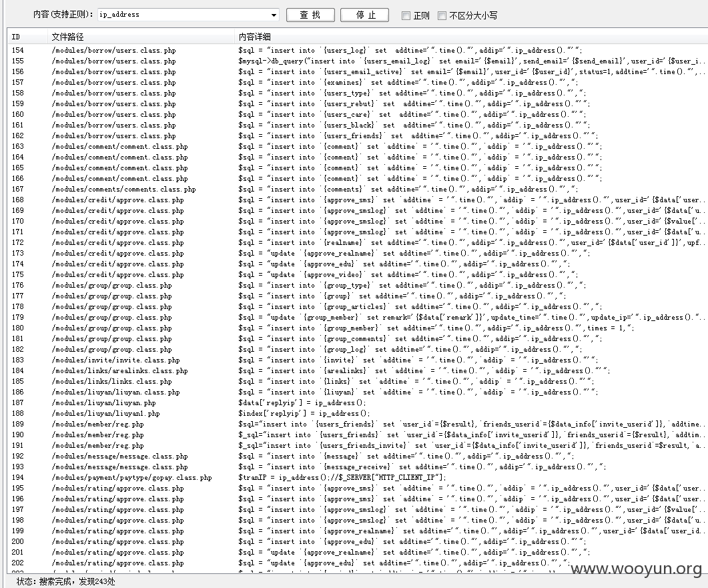Select row 159 users_rebut statement
Image resolution: width=708 pixels, height=588 pixels.
coord(414,103)
